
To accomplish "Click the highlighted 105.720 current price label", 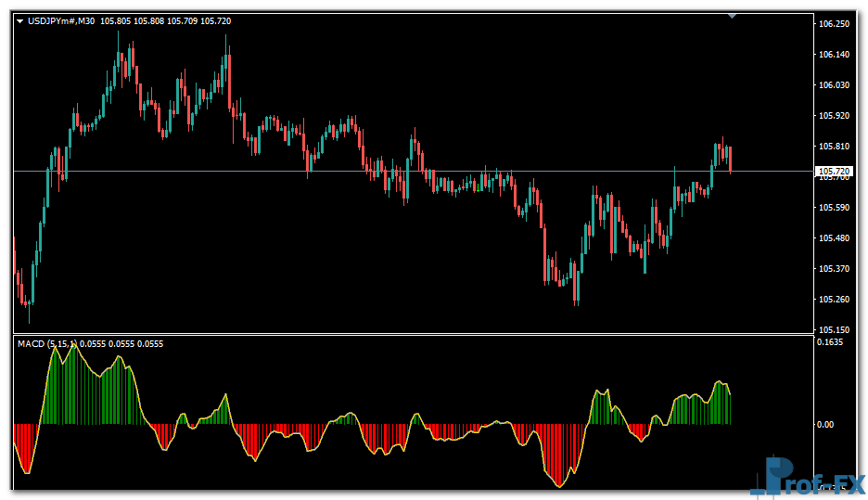I will pyautogui.click(x=835, y=172).
